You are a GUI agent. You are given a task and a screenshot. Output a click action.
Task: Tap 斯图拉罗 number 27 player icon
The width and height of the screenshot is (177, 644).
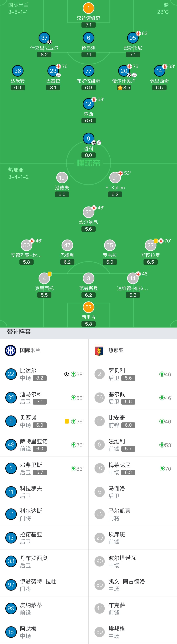[x=150, y=245]
